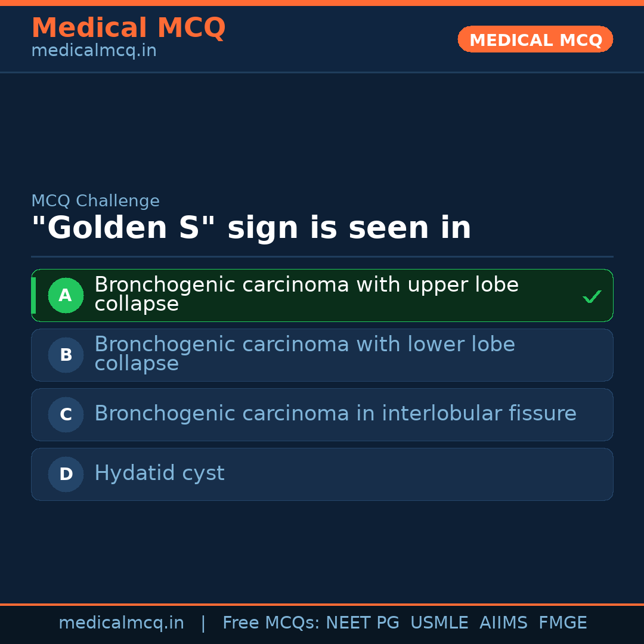Select the D letter circle

click(x=66, y=474)
